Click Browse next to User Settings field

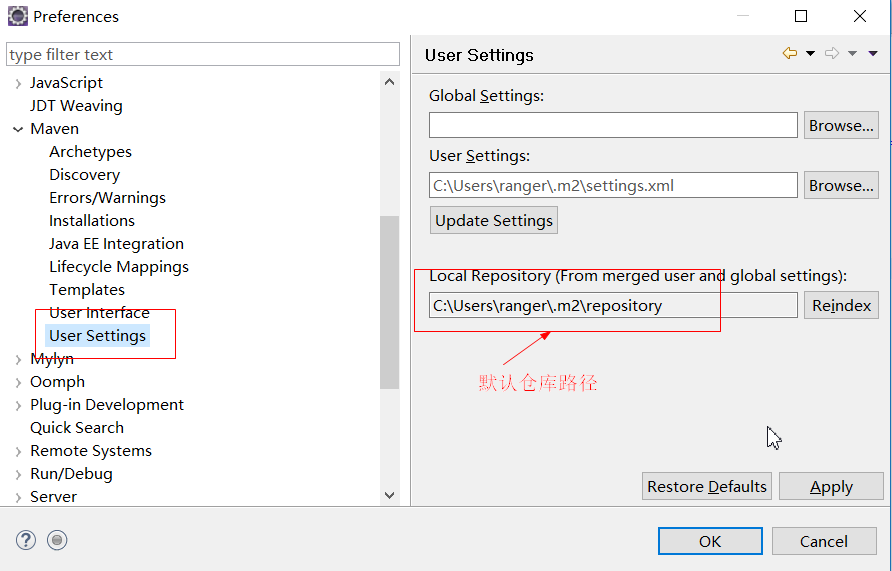841,185
